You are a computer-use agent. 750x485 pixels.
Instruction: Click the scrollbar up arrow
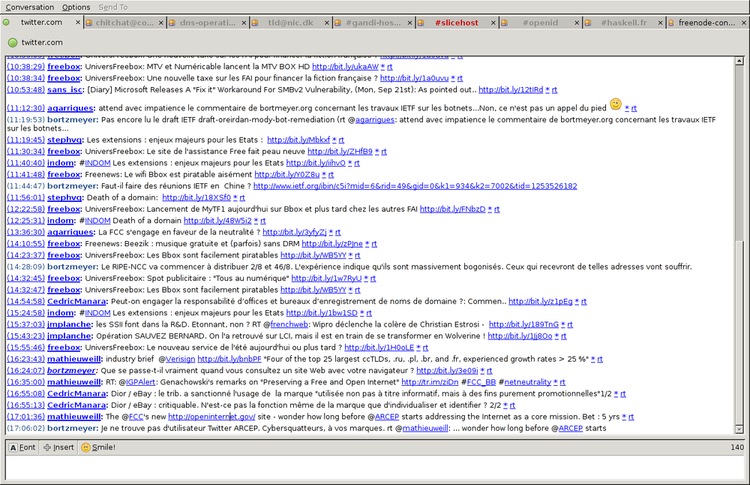[x=739, y=61]
